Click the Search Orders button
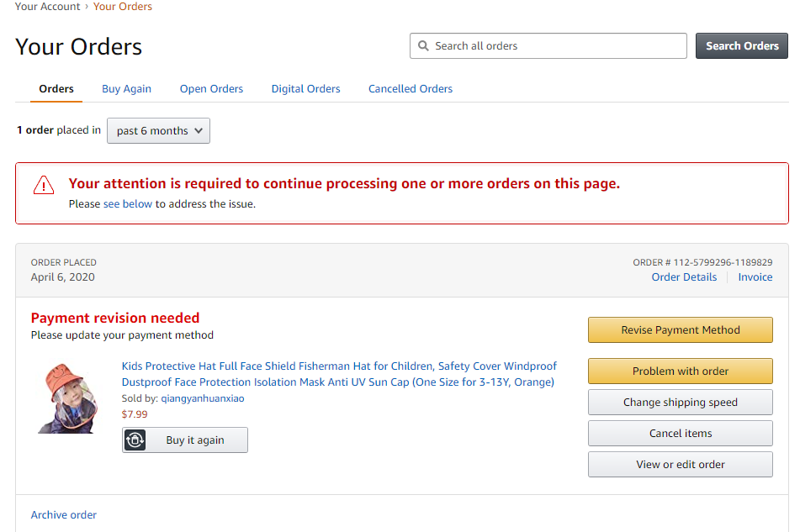The image size is (800, 532). [741, 46]
